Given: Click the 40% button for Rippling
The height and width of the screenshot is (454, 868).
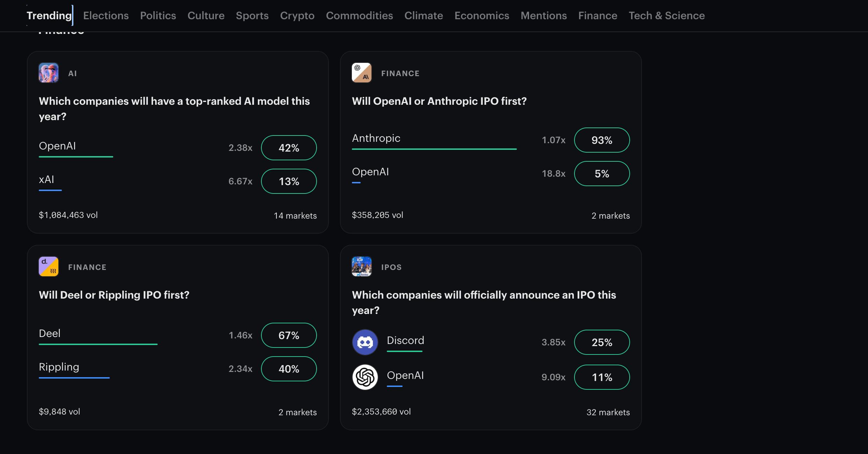Looking at the screenshot, I should [289, 369].
